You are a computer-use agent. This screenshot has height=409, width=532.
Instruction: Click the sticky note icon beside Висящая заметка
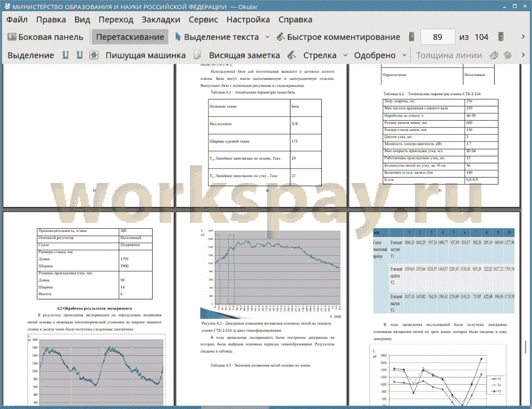tap(197, 55)
